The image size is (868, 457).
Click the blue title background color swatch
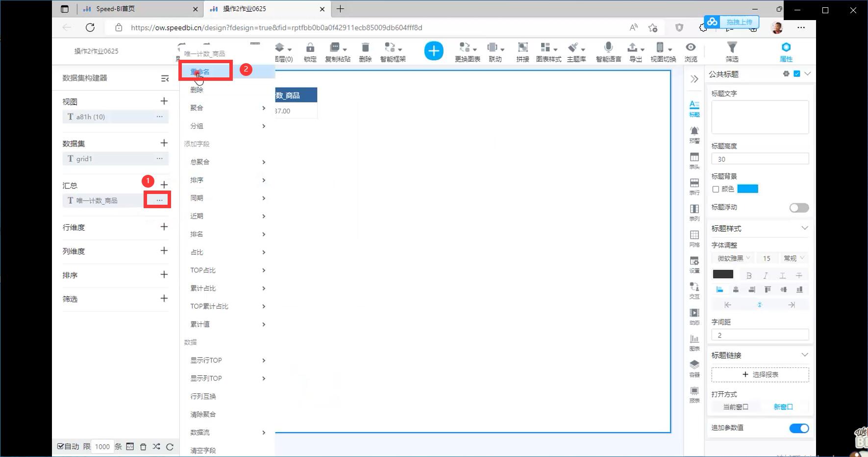click(x=747, y=189)
